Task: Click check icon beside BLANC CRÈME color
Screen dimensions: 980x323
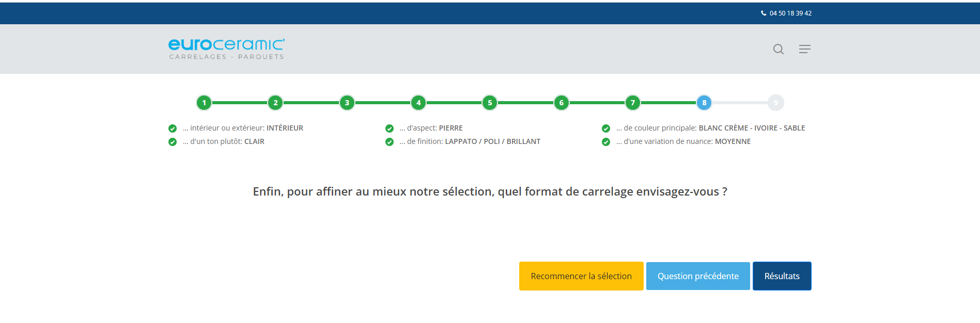Action: tap(606, 128)
